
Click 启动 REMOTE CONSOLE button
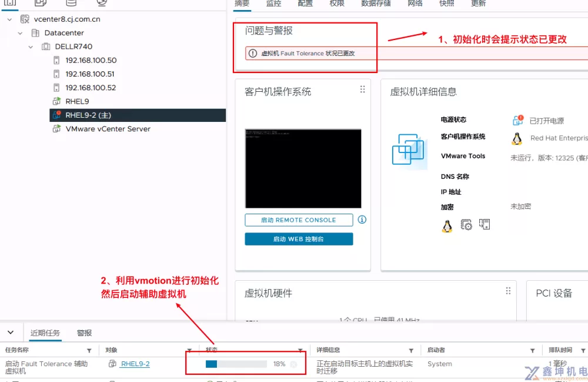point(299,220)
